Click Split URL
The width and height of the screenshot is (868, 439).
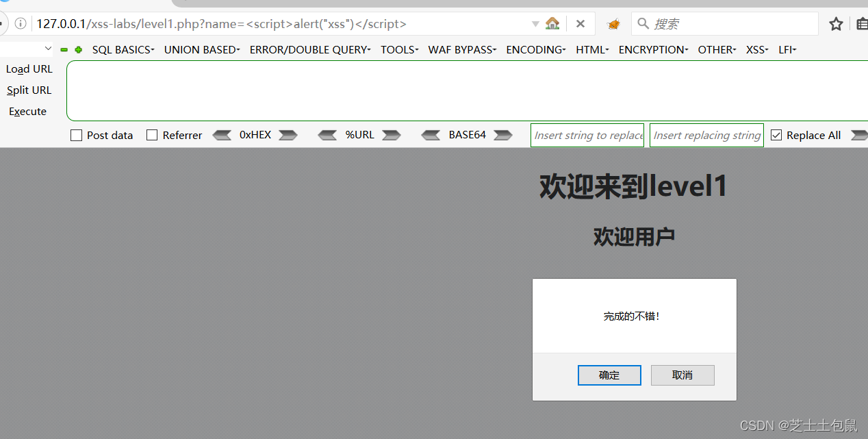pos(29,90)
